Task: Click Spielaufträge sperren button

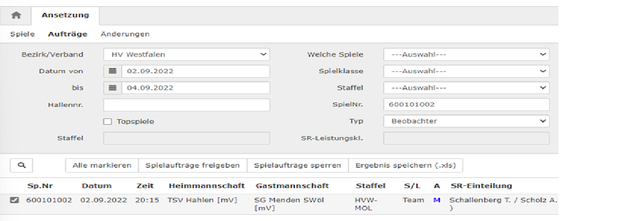Action: click(x=297, y=165)
